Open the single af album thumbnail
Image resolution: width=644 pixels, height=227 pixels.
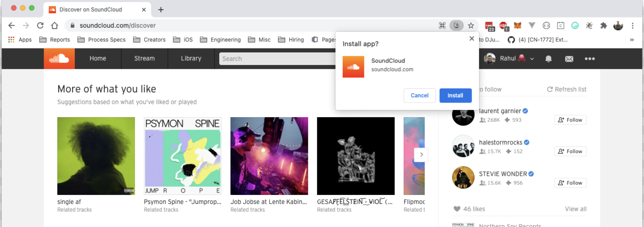(x=96, y=156)
